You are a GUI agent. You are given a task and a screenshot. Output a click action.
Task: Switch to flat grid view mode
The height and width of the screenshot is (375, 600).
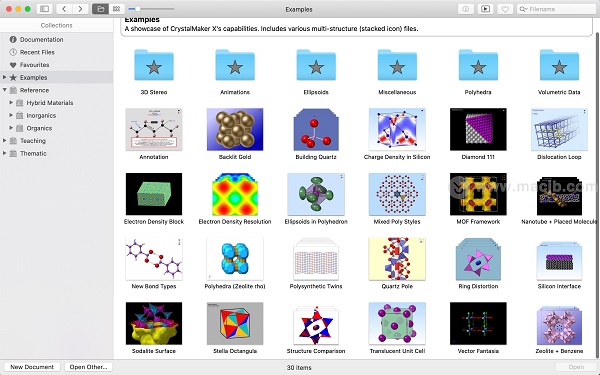(116, 9)
